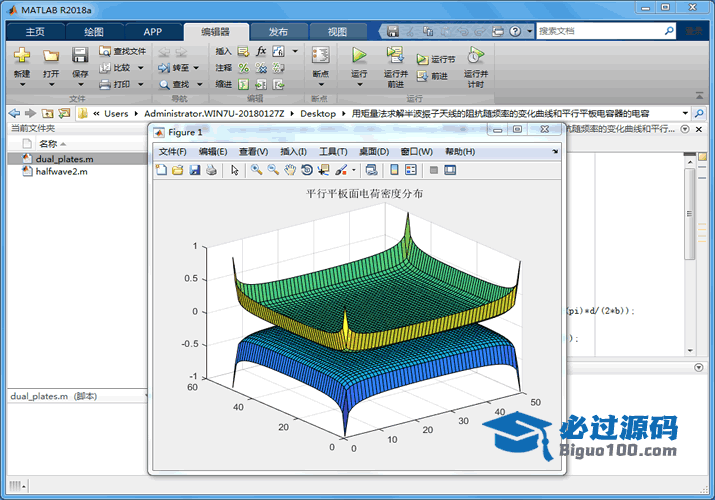Click the 运行并计时 (Run and Time) icon

[x=476, y=55]
